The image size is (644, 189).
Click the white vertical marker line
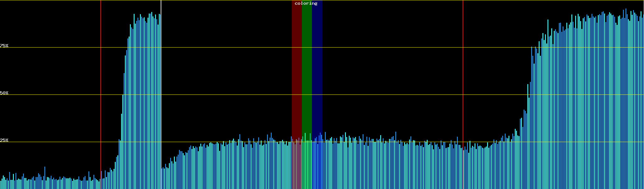[161, 79]
